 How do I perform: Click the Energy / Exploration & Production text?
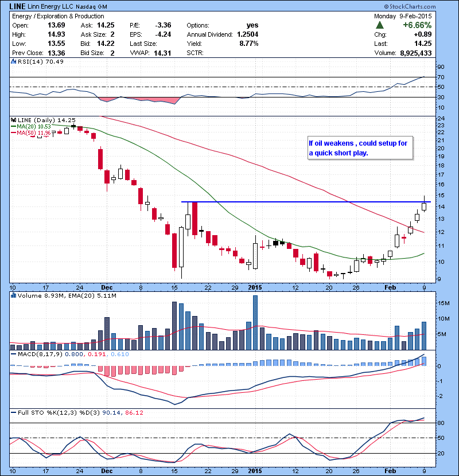pyautogui.click(x=58, y=16)
